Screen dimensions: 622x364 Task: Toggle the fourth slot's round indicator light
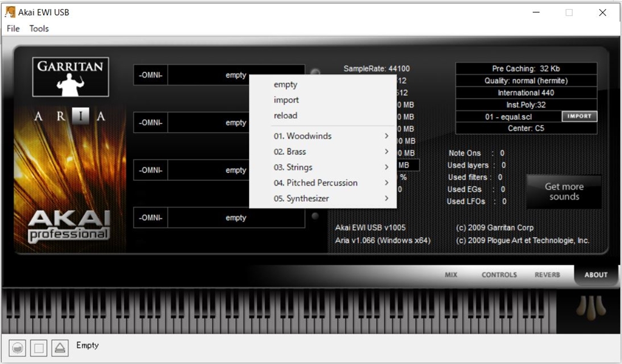coord(315,216)
